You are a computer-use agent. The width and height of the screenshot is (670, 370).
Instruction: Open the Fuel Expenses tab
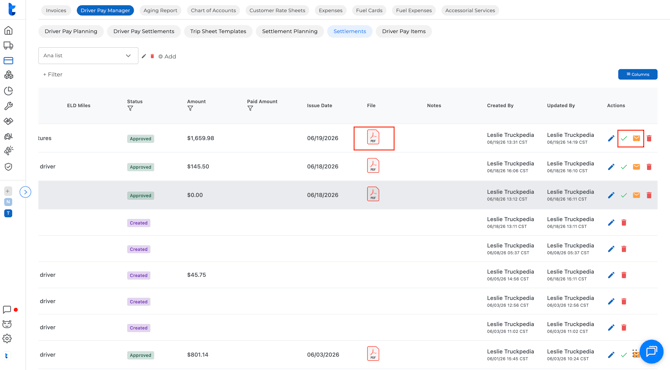click(x=414, y=10)
